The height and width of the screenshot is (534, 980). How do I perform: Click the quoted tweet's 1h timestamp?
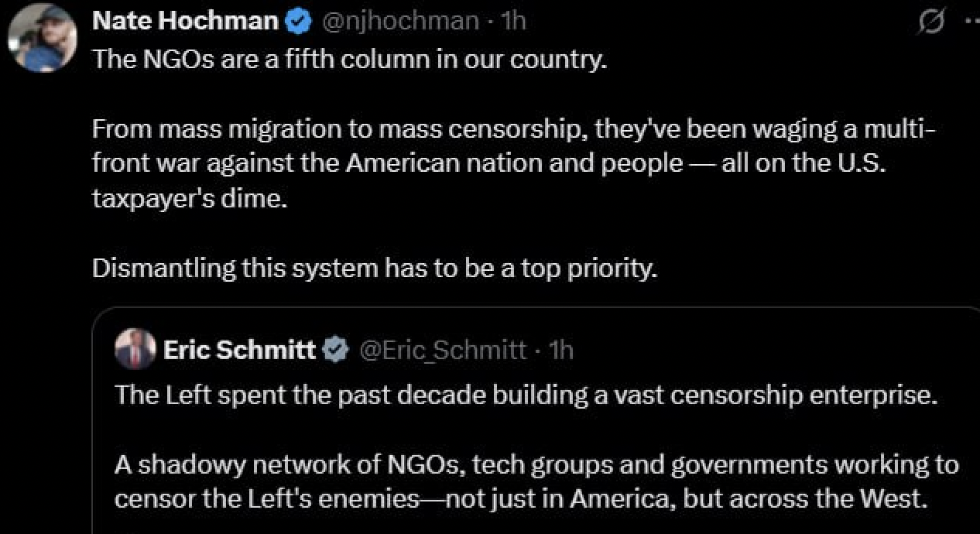point(560,351)
